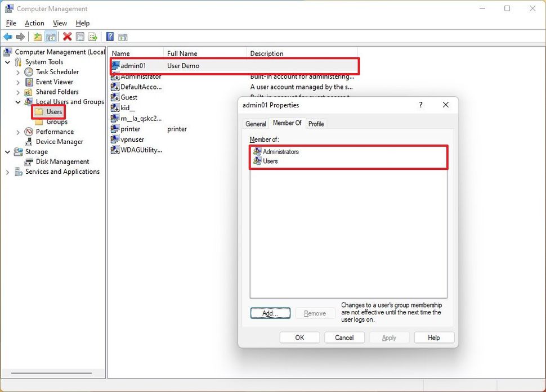Export the list using the toolbar icon
The image size is (546, 392).
click(92, 37)
